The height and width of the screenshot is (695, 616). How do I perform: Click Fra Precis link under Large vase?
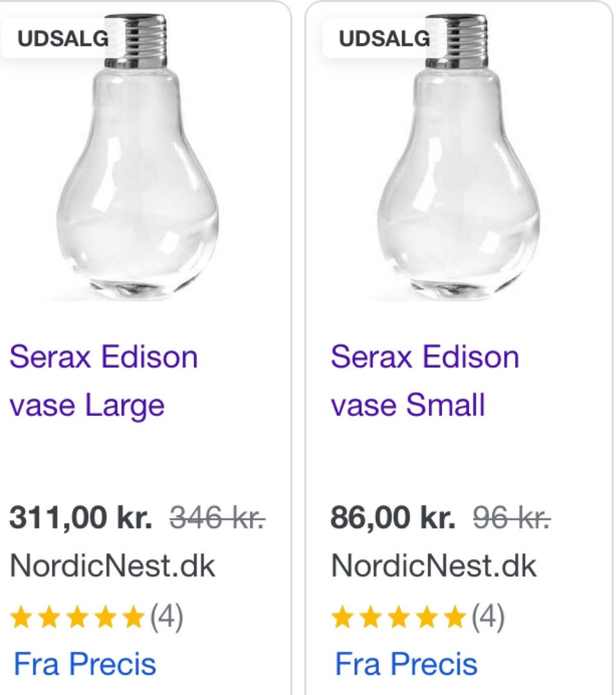(x=85, y=664)
